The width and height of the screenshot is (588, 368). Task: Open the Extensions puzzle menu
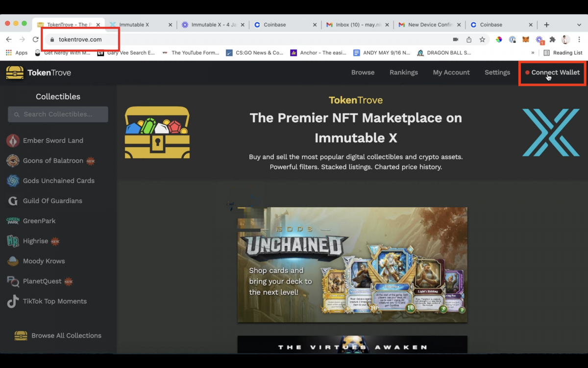(x=552, y=39)
